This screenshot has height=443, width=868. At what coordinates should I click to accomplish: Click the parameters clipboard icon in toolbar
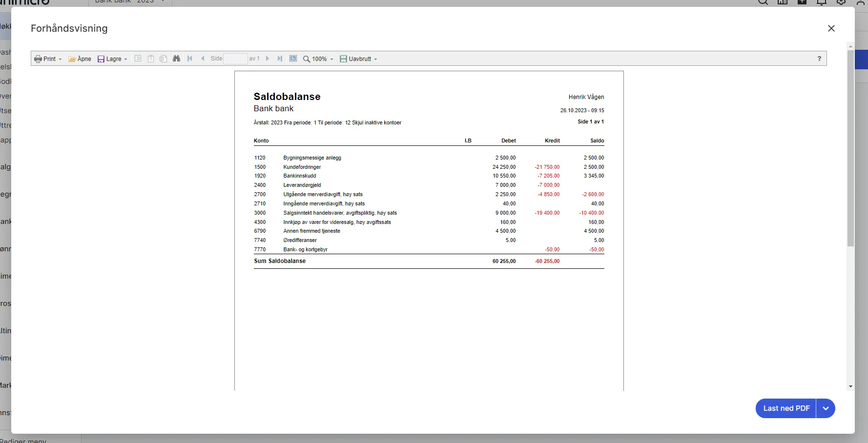point(151,59)
